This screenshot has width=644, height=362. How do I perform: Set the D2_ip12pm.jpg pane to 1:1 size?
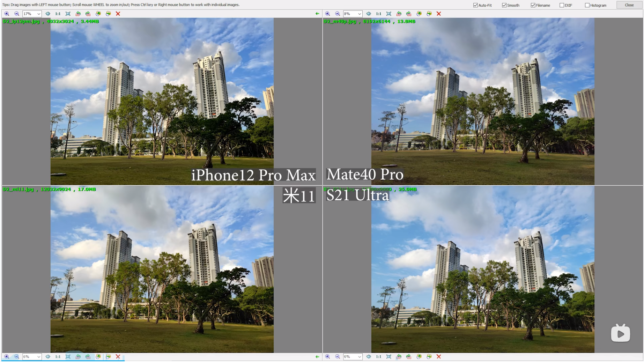(x=58, y=14)
